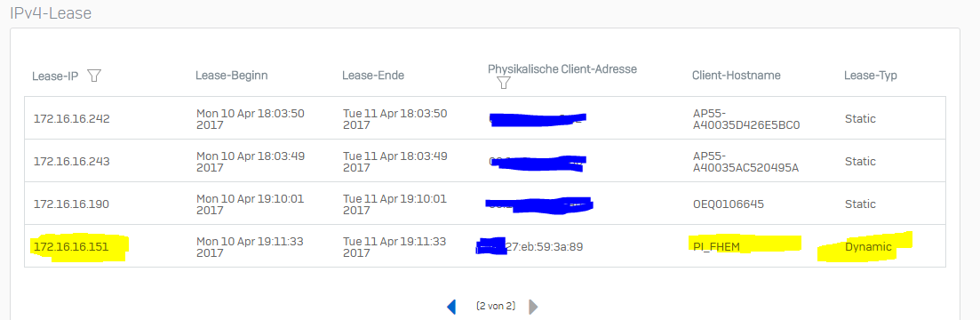This screenshot has height=320, width=980.
Task: Click the hostname AP55-A40035D426E5BC0
Action: click(x=747, y=118)
